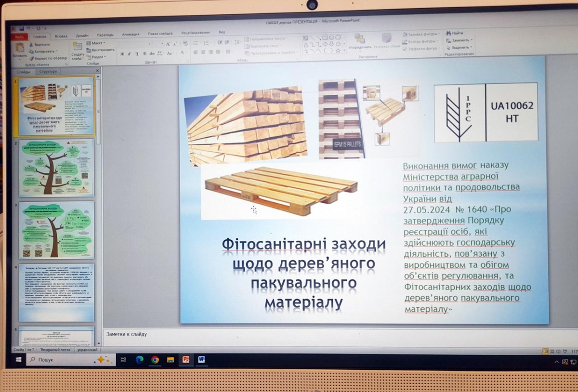Toggle underline Ч formatting
The height and width of the screenshot is (392, 578).
coord(137,53)
